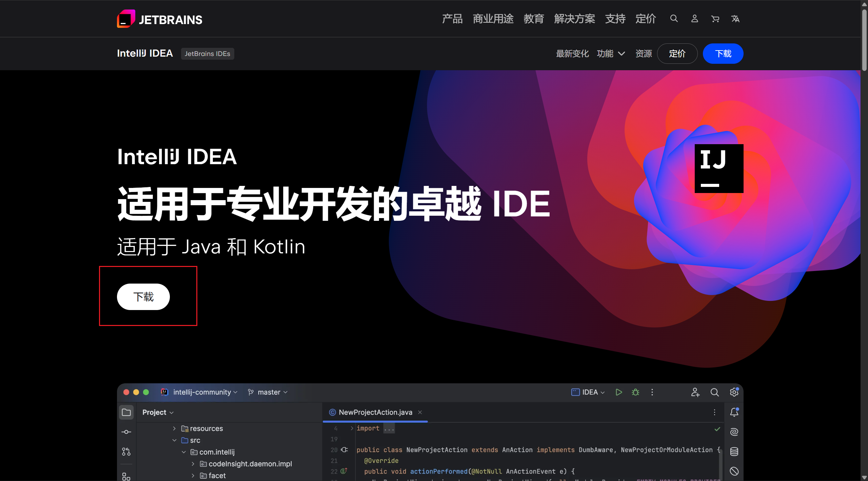Open the 产品 menu

click(452, 19)
